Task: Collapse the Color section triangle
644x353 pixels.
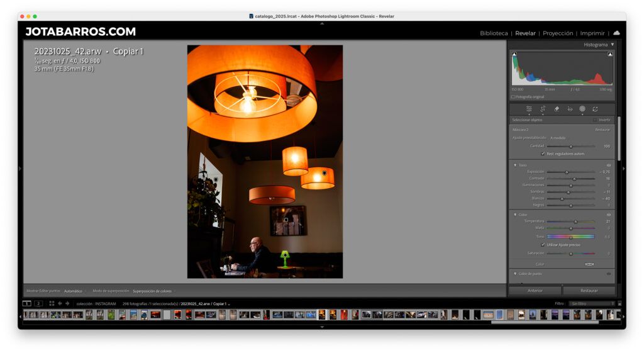Action: [515, 215]
